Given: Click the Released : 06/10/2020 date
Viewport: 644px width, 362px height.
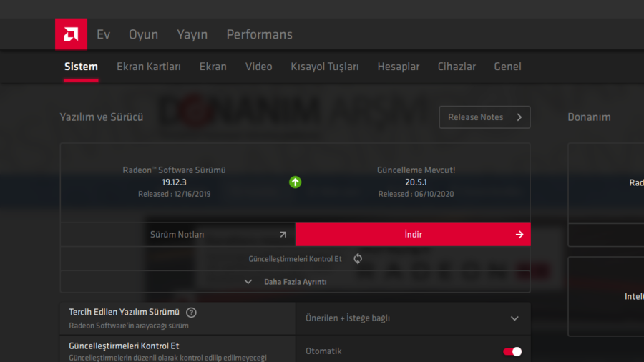Looking at the screenshot, I should 416,194.
